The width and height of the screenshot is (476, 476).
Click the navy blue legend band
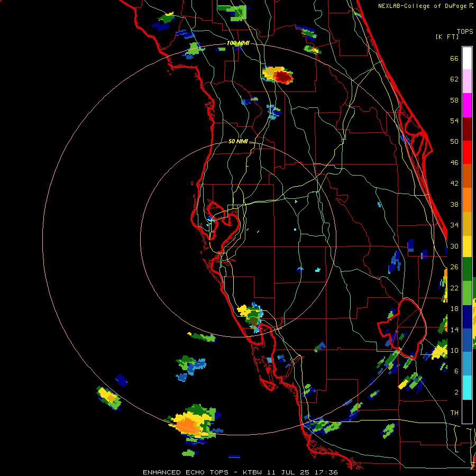tap(467, 317)
